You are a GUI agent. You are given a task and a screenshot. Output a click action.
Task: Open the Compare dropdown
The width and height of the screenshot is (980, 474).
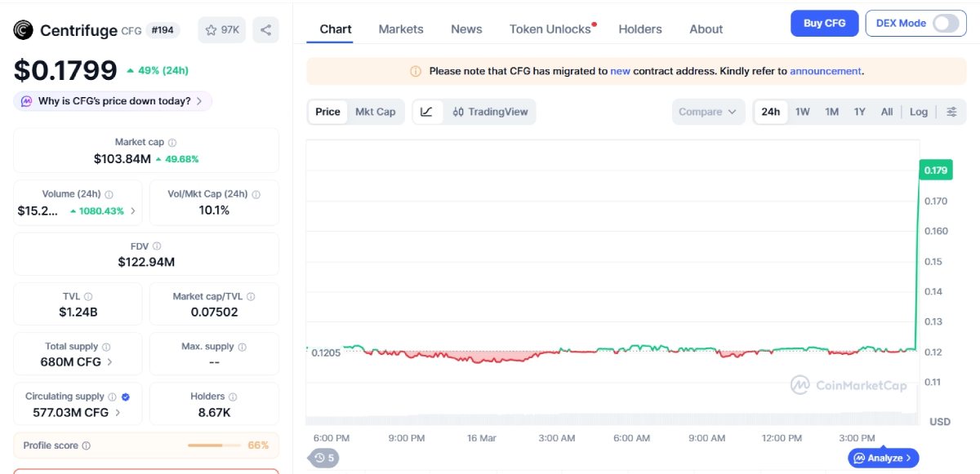coord(708,112)
